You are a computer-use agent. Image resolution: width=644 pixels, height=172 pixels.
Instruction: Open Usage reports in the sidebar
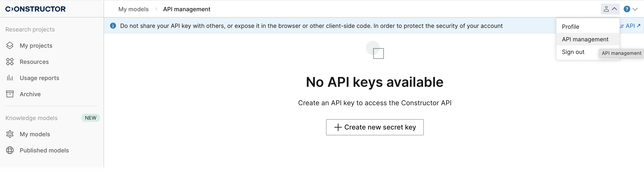point(39,78)
